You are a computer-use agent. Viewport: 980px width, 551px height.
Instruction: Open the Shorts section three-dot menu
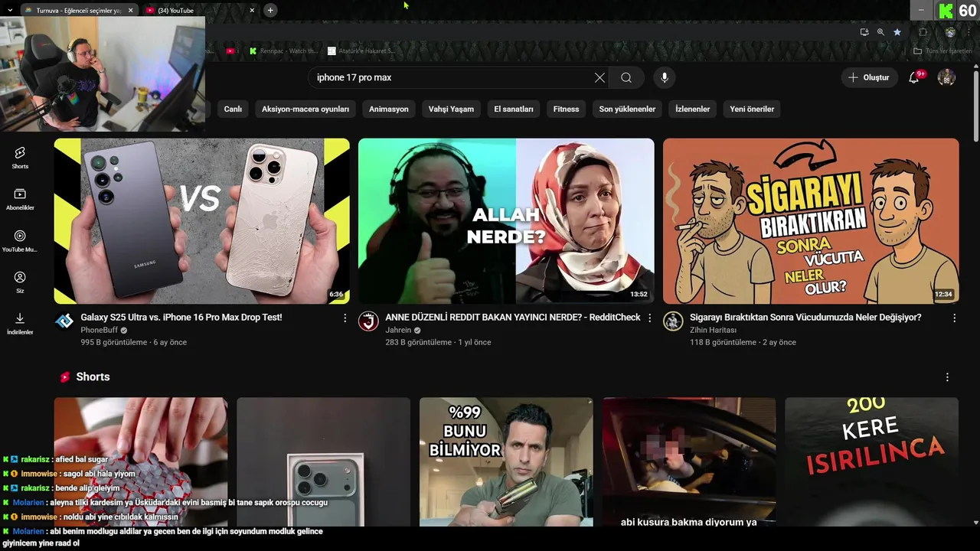tap(947, 377)
